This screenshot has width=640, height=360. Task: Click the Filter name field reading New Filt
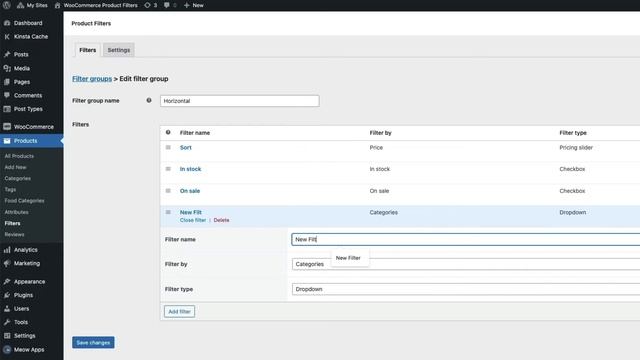pos(466,239)
